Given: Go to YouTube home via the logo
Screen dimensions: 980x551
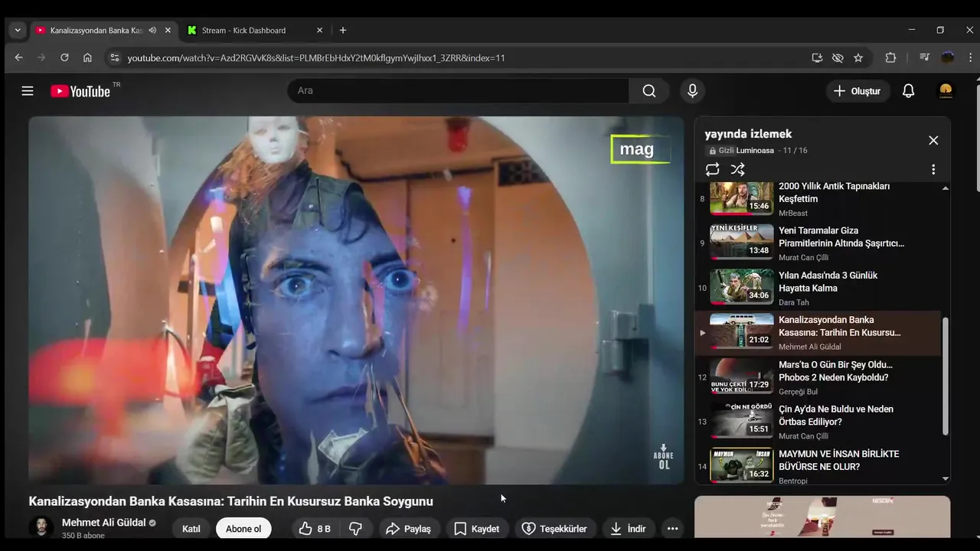Looking at the screenshot, I should (x=80, y=91).
